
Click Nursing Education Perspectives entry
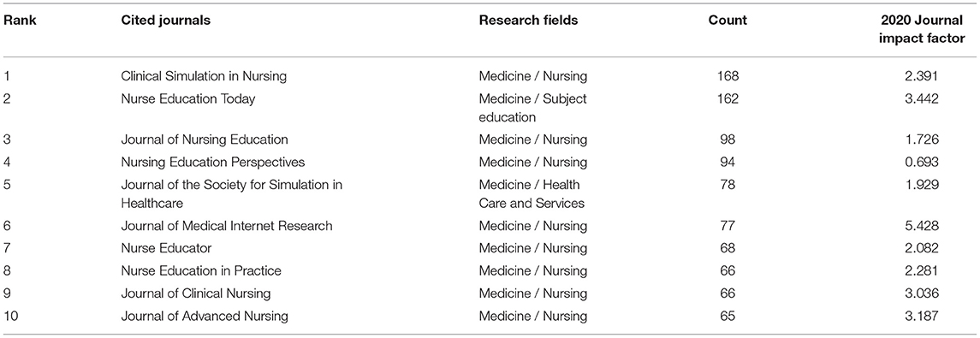tap(213, 162)
